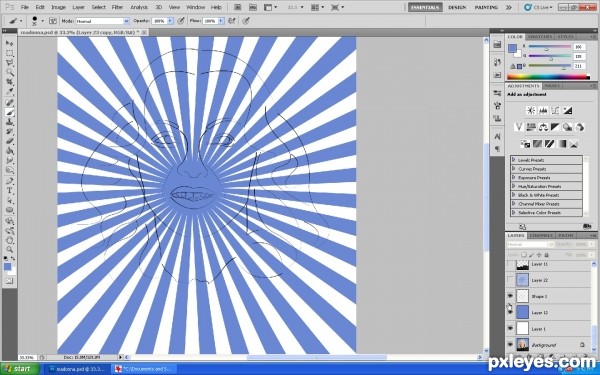This screenshot has height=375, width=600.
Task: Open the Opacity slider popup arrow
Action: pos(170,21)
